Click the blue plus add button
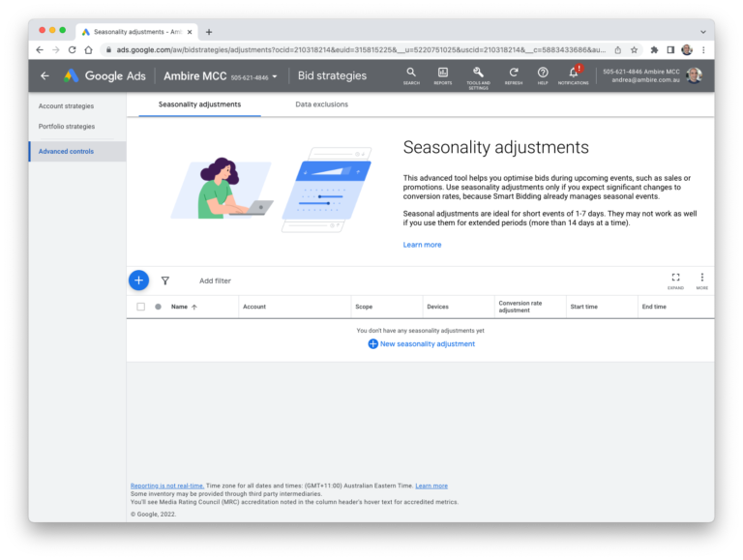The height and width of the screenshot is (560, 743). tap(139, 280)
